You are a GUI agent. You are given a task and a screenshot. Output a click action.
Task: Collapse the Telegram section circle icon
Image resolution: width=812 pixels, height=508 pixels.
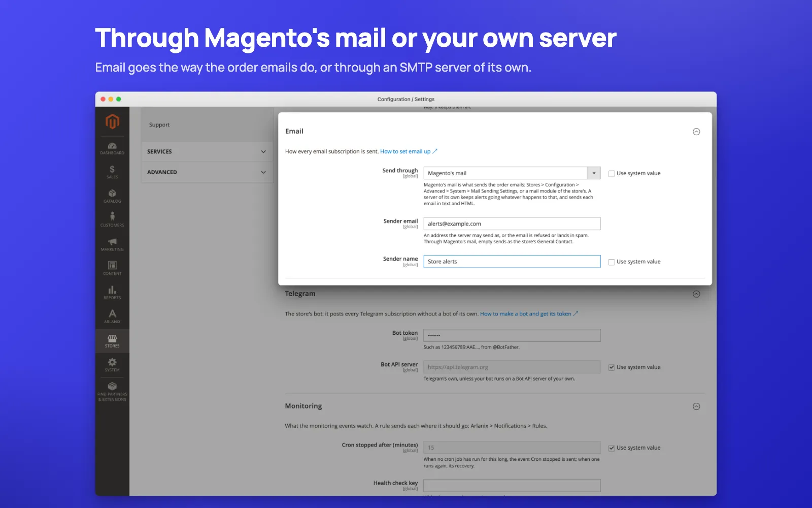696,294
